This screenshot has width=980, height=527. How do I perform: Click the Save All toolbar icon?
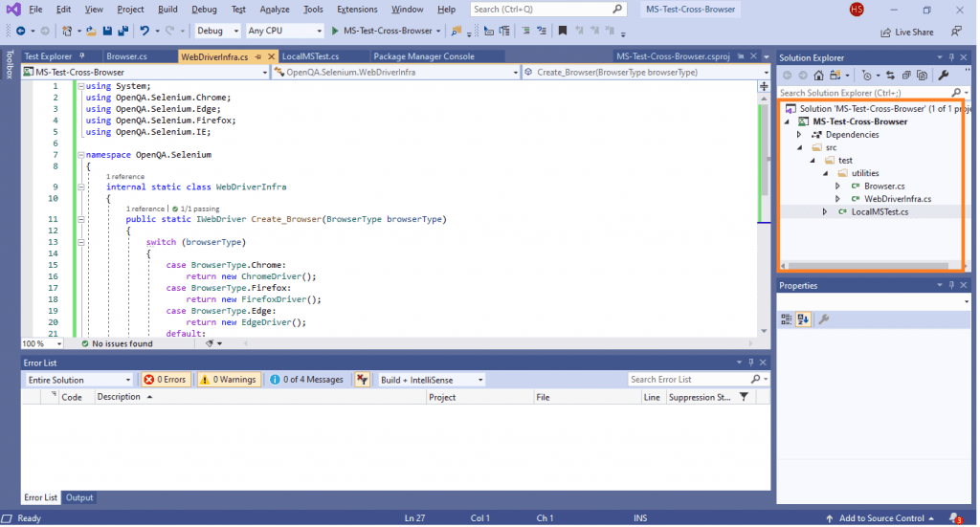click(122, 31)
